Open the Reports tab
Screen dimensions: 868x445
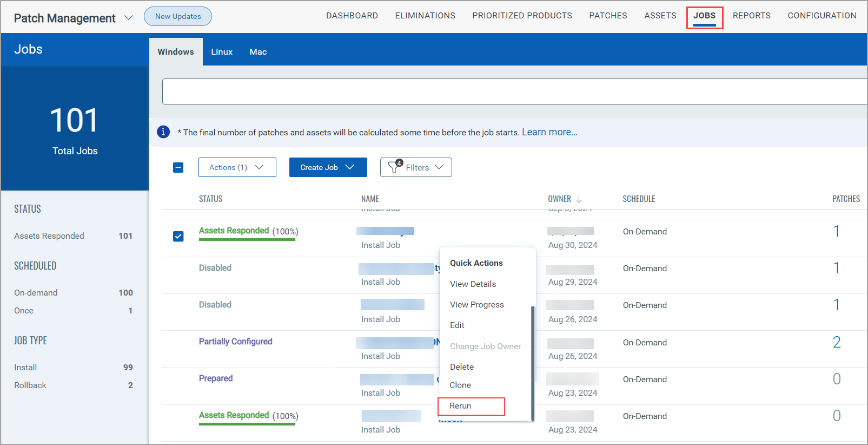tap(752, 16)
